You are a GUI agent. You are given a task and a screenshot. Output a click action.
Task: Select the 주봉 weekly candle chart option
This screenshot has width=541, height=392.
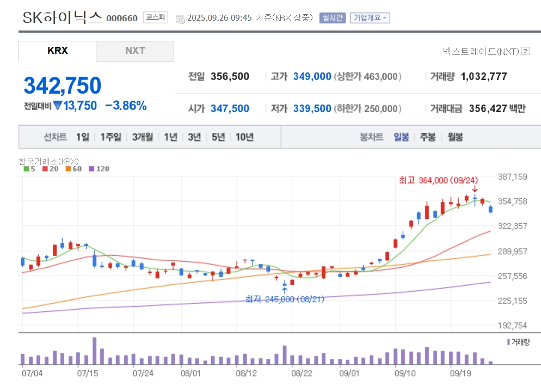coord(427,137)
